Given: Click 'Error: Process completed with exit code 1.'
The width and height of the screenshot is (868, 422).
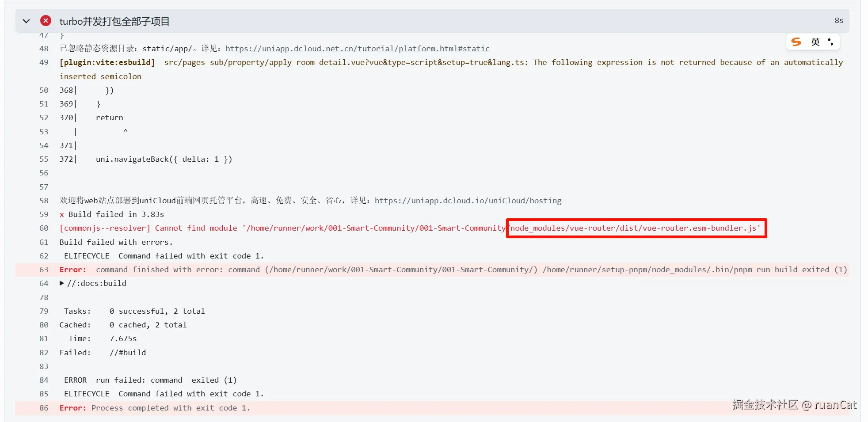Looking at the screenshot, I should (x=155, y=408).
